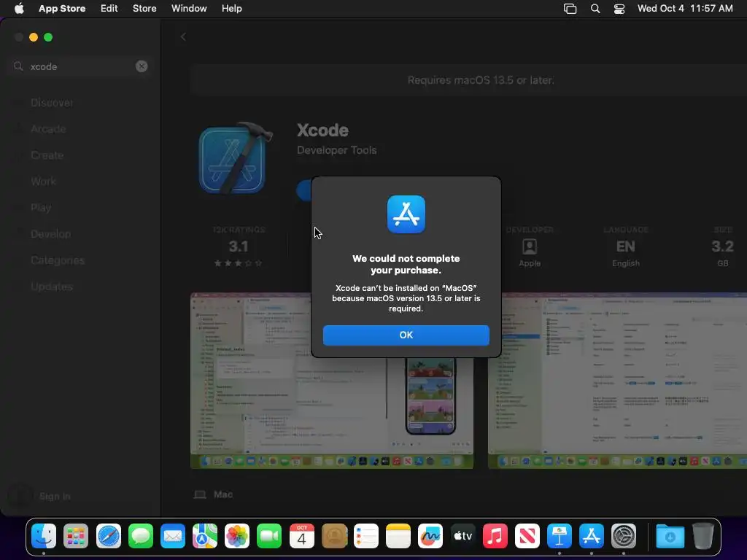Focus the xcode search box
The width and height of the screenshot is (747, 560).
[80, 66]
